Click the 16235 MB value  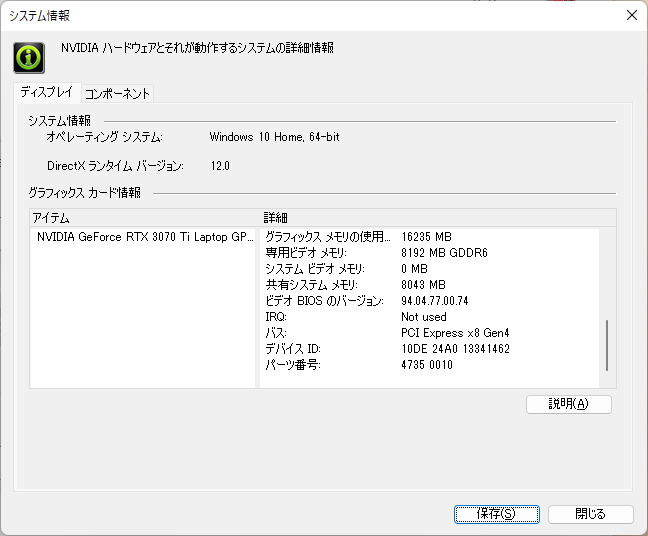(x=426, y=237)
